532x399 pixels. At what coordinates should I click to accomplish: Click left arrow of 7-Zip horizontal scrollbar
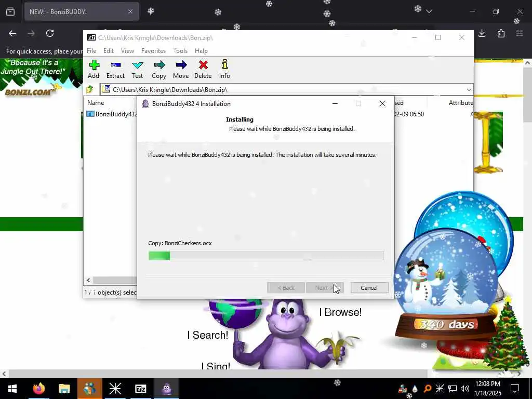[88, 280]
